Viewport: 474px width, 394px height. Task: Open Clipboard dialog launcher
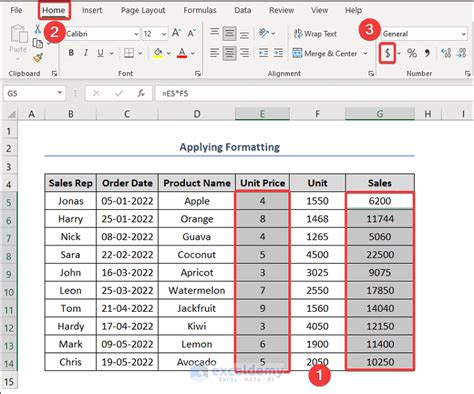tap(54, 74)
